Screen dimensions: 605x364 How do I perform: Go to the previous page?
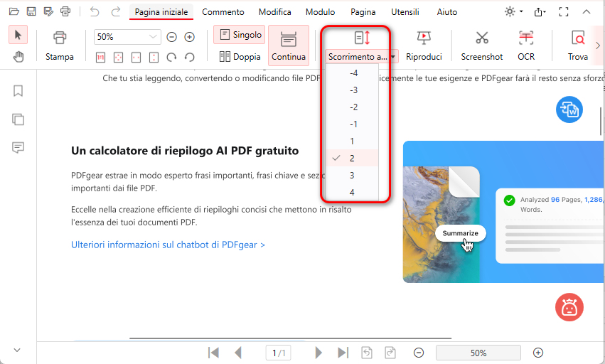tap(238, 353)
